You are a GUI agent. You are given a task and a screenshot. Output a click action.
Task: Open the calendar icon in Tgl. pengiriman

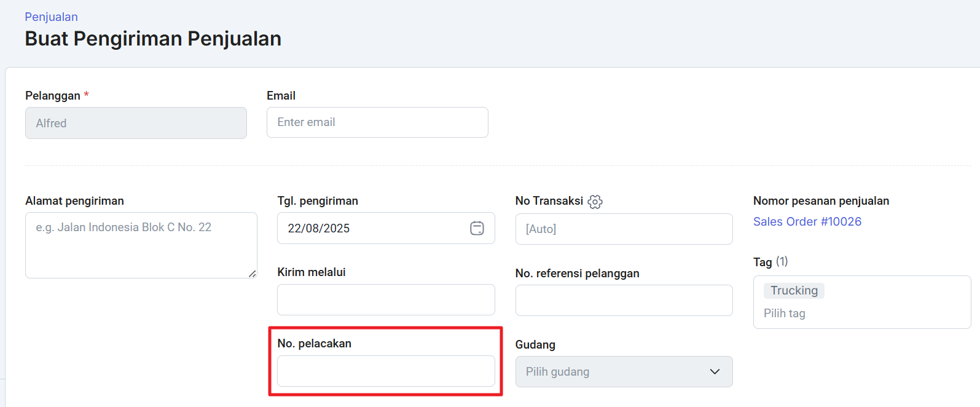pos(477,228)
